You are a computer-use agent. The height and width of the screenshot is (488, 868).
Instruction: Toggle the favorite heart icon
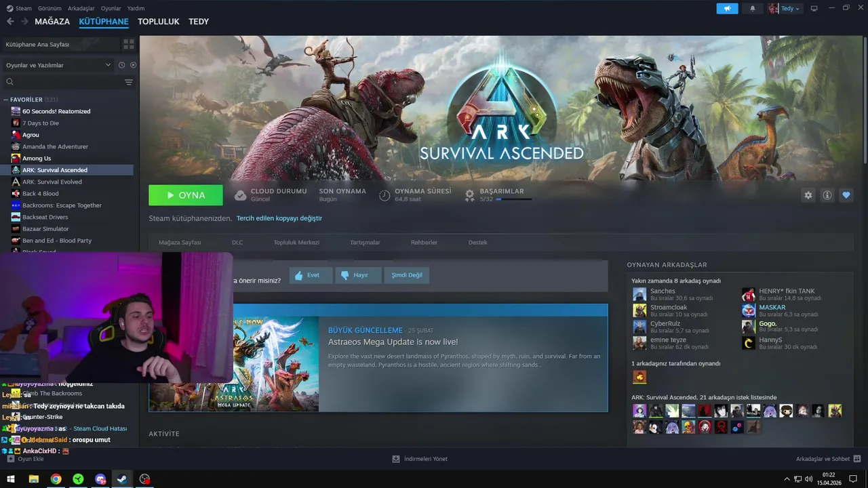pos(846,195)
